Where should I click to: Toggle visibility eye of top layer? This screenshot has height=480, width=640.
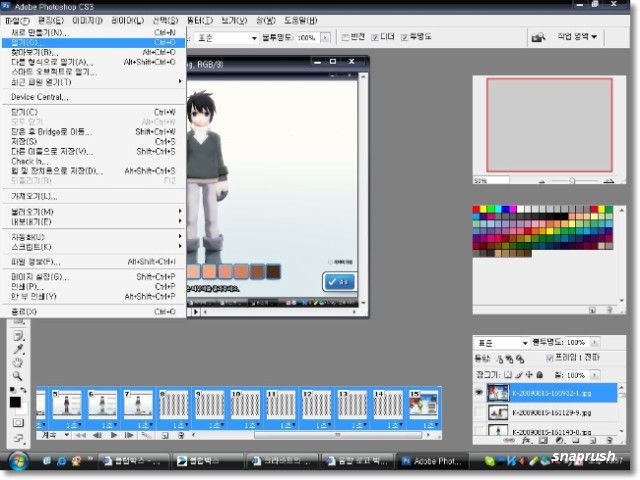(x=479, y=393)
